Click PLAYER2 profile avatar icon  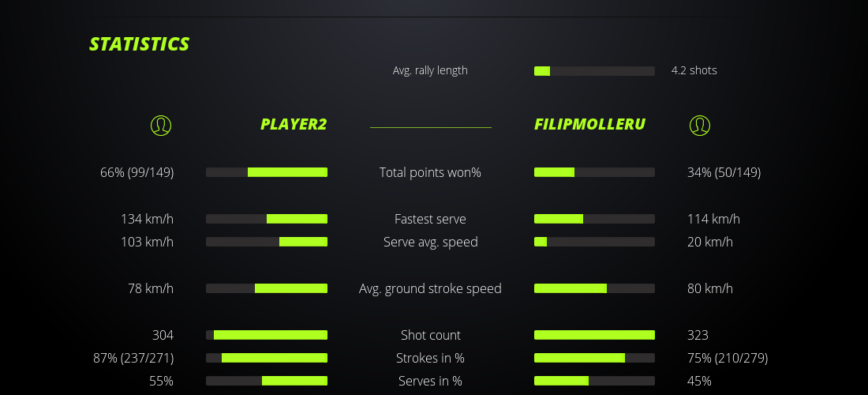tap(160, 125)
